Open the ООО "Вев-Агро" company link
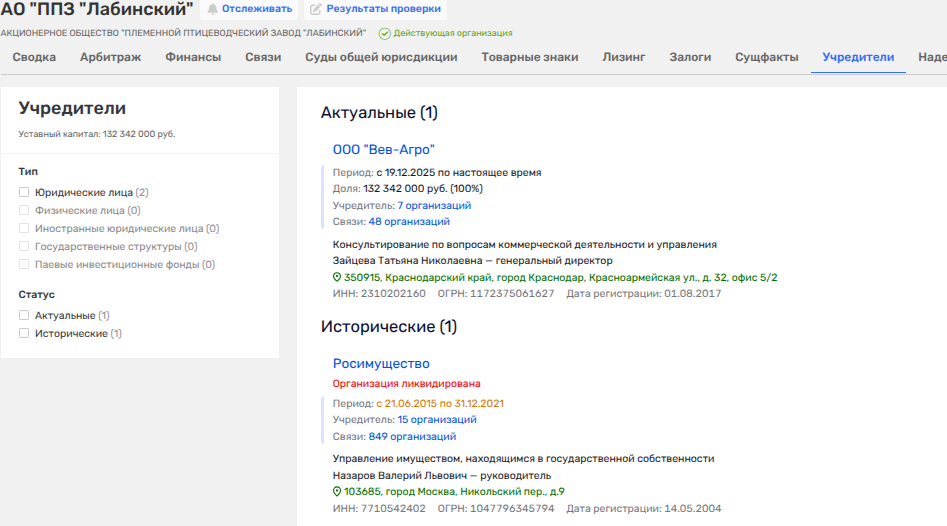The height and width of the screenshot is (526, 947). tap(384, 150)
